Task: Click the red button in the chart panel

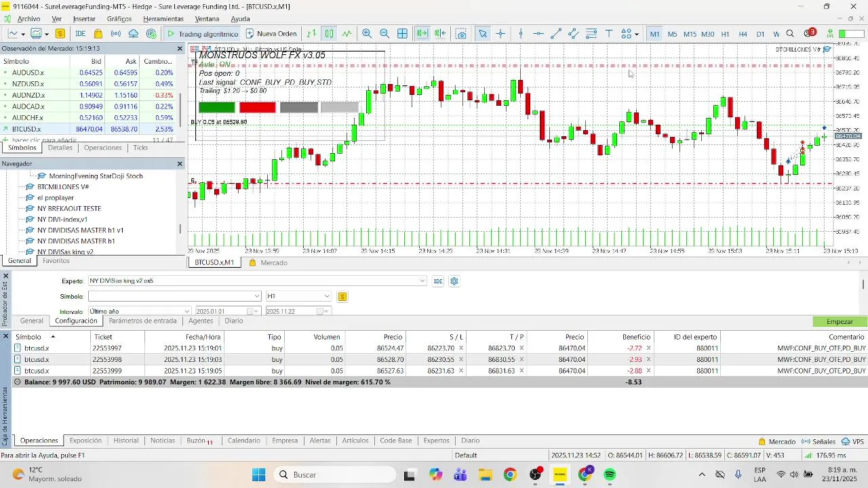Action: click(x=258, y=107)
